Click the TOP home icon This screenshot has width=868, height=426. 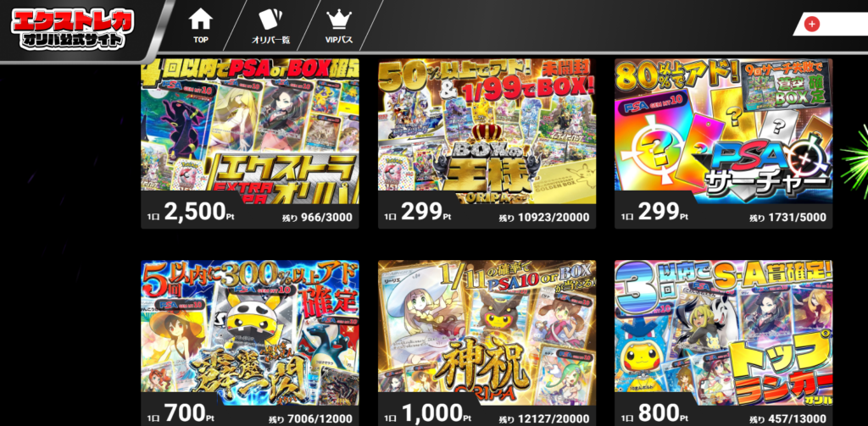click(200, 19)
